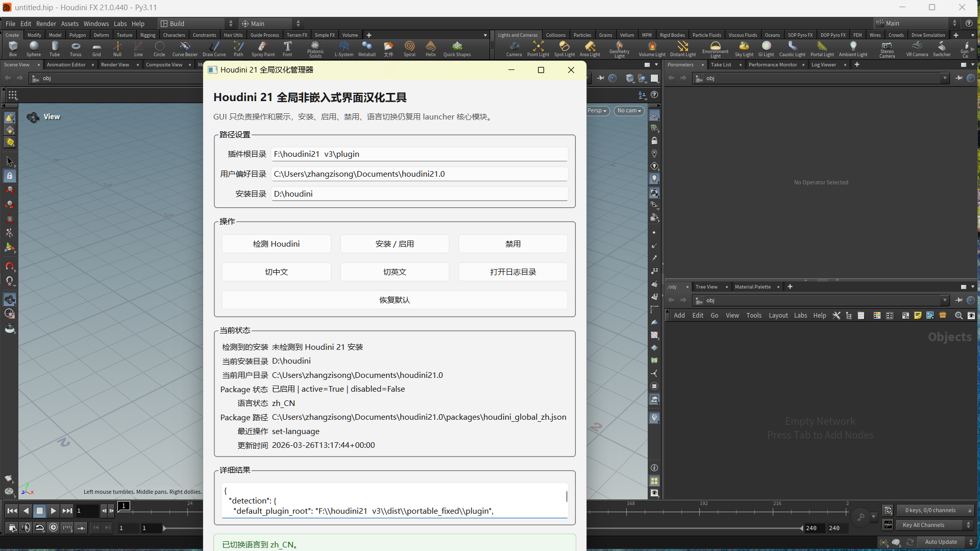980x551 pixels.
Task: Click the 切英文 button
Action: (x=395, y=272)
